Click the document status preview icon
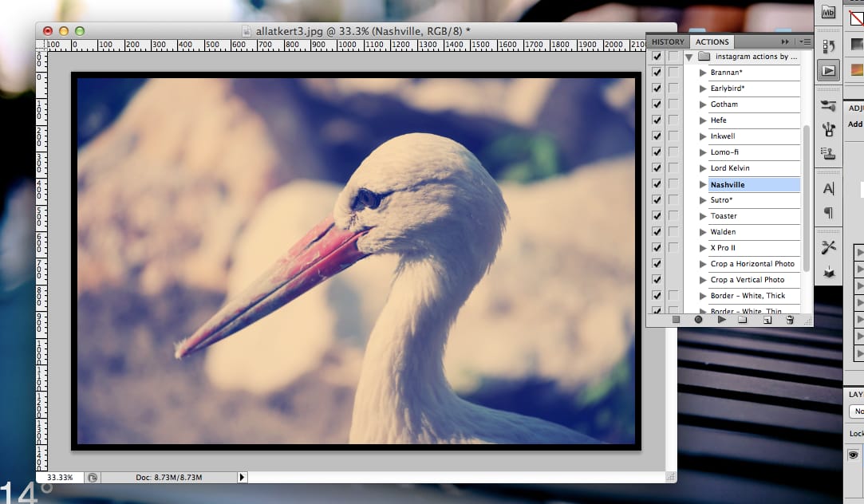 [x=92, y=478]
